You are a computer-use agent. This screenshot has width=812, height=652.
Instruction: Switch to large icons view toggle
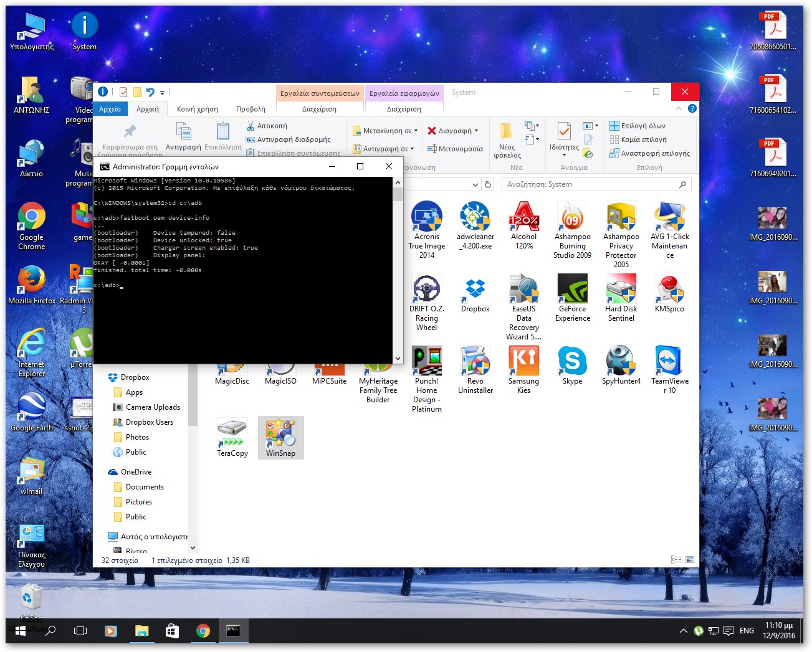click(x=690, y=560)
